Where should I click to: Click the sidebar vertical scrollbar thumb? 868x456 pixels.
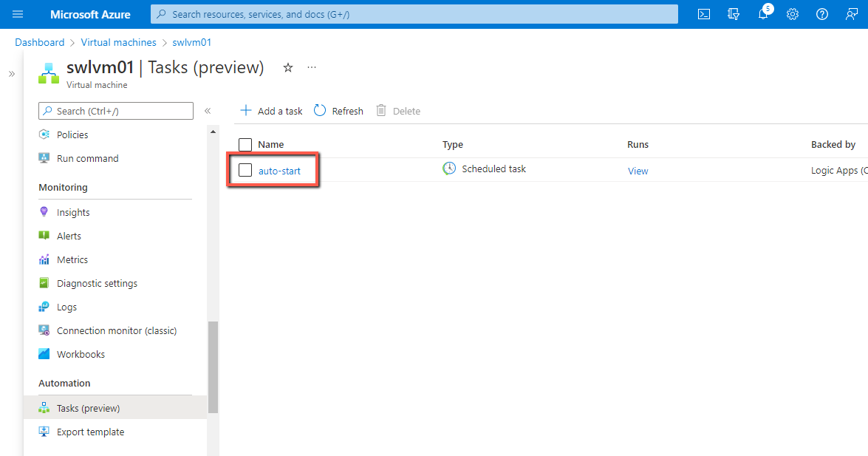coord(213,367)
